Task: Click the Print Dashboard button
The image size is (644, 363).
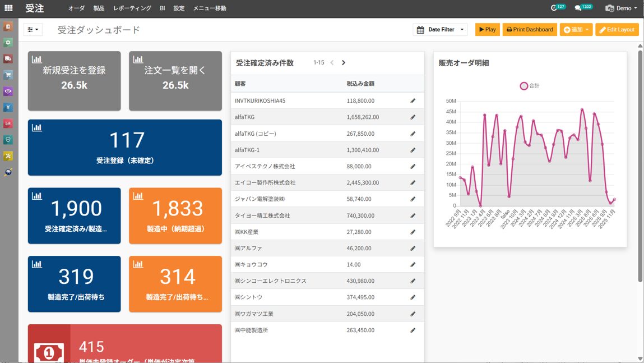Action: pyautogui.click(x=529, y=30)
